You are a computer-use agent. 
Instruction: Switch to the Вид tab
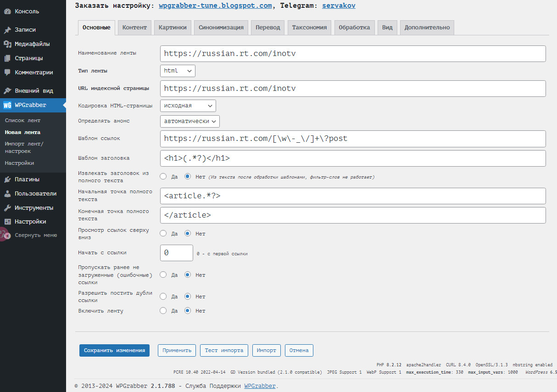[387, 28]
